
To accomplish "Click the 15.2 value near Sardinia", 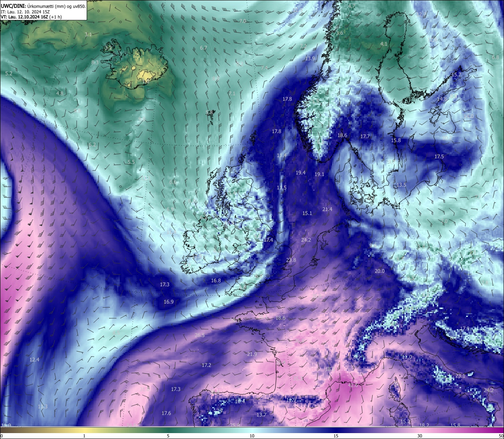I will (405, 422).
